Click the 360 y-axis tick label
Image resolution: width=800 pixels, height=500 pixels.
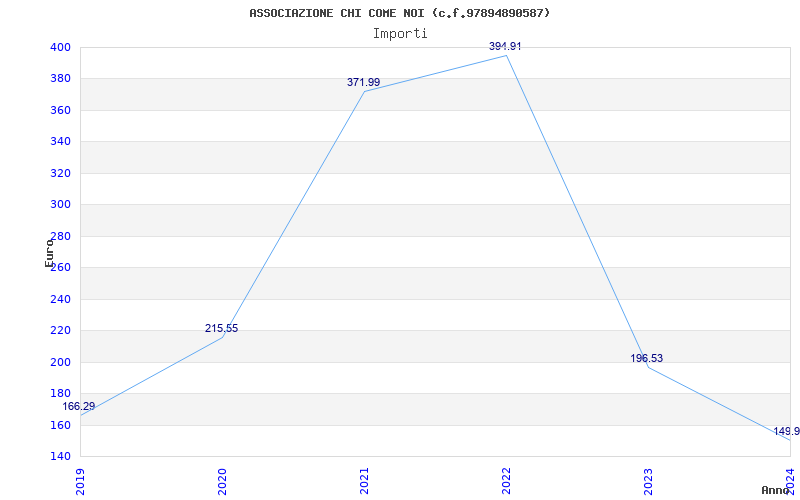pos(60,111)
